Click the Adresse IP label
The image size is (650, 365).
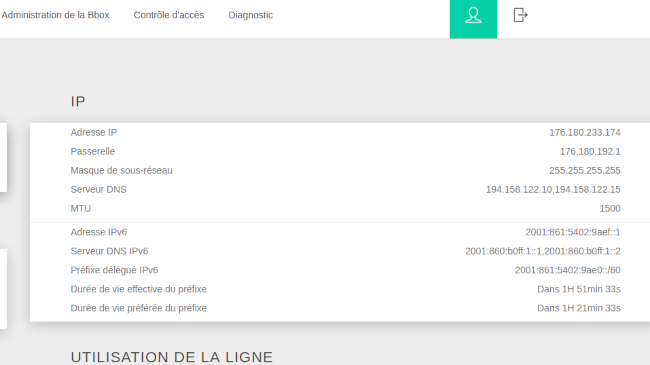tap(94, 133)
